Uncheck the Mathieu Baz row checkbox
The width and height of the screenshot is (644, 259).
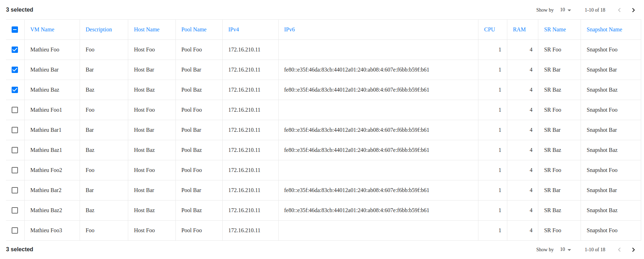coord(15,90)
